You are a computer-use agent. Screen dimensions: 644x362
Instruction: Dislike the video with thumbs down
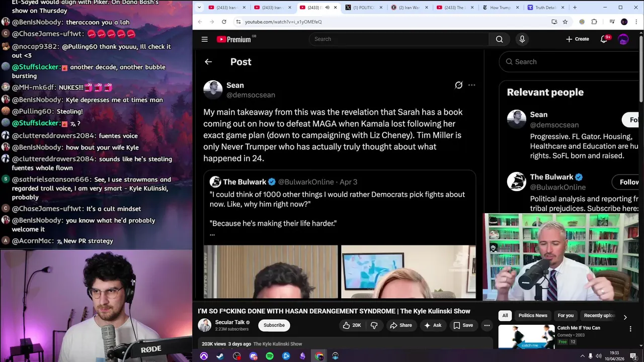(x=374, y=325)
